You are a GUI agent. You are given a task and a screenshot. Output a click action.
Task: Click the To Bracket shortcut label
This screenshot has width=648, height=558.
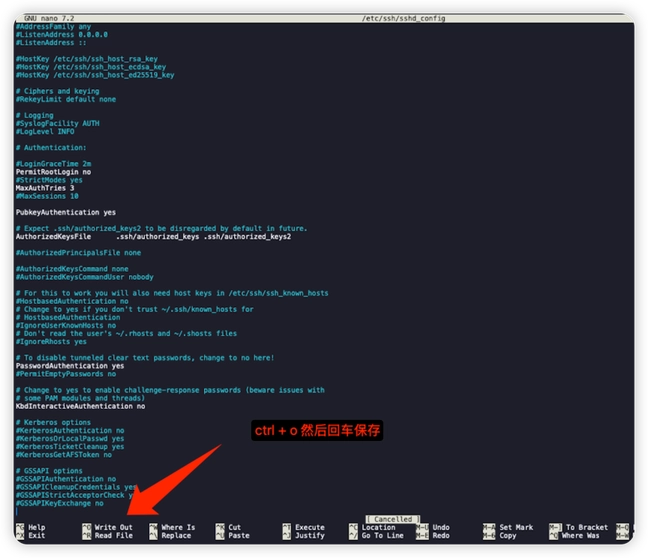tap(587, 527)
